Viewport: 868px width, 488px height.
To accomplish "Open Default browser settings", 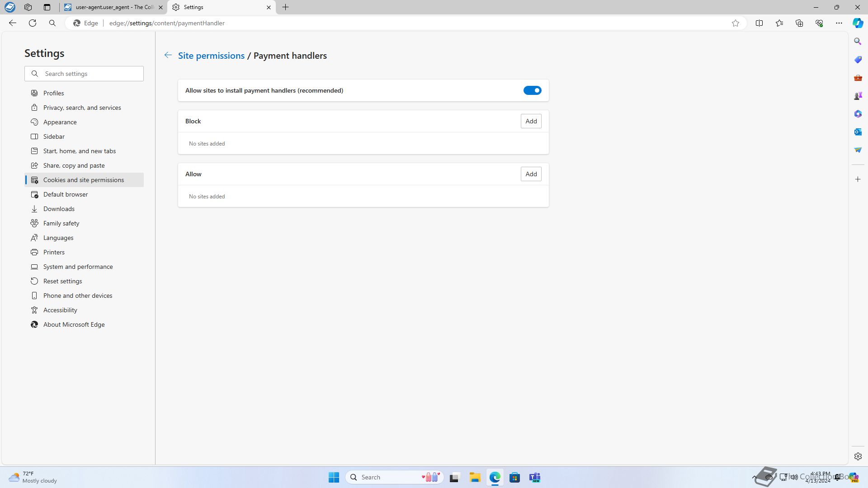I will coord(84,194).
